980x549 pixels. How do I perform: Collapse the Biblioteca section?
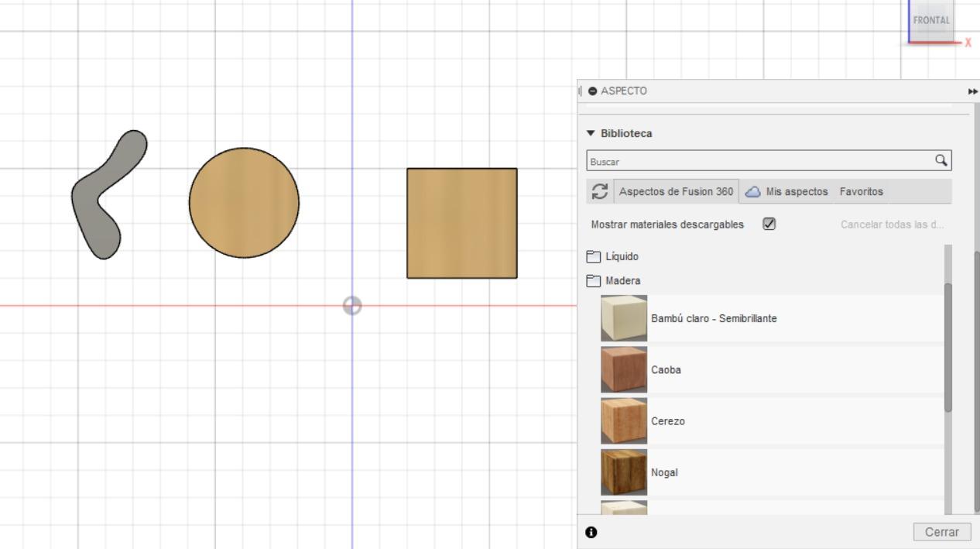pyautogui.click(x=591, y=133)
